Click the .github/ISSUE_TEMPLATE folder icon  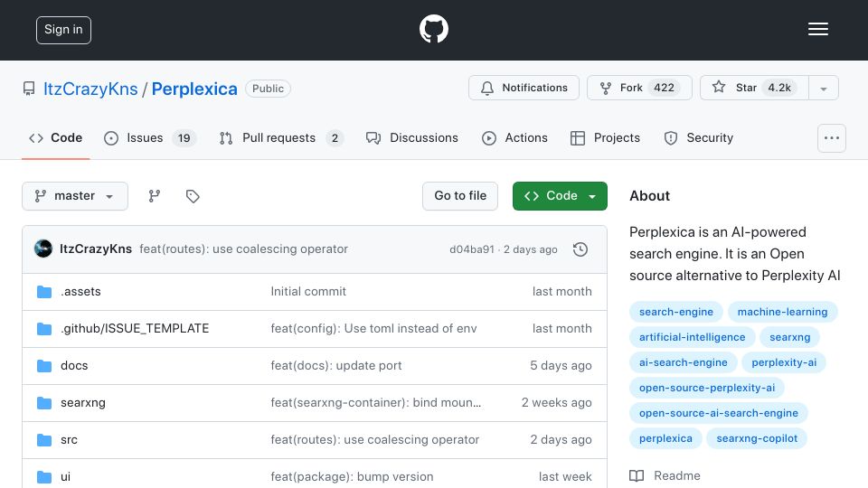coord(44,329)
